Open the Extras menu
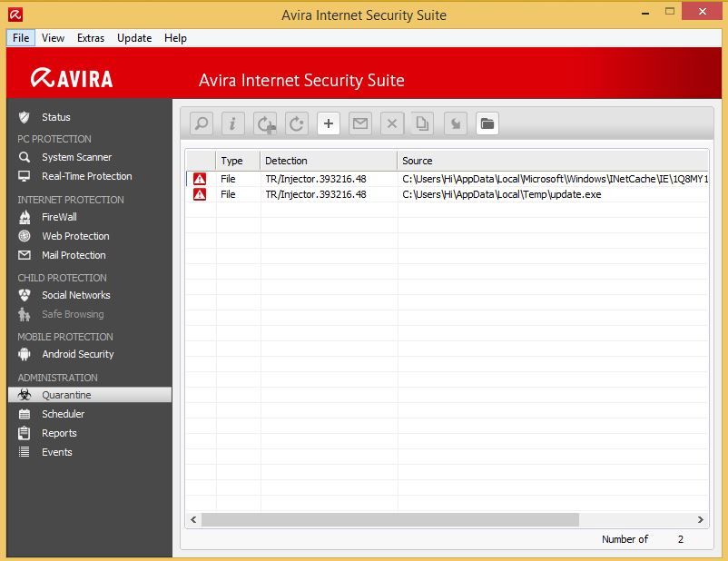 click(91, 38)
